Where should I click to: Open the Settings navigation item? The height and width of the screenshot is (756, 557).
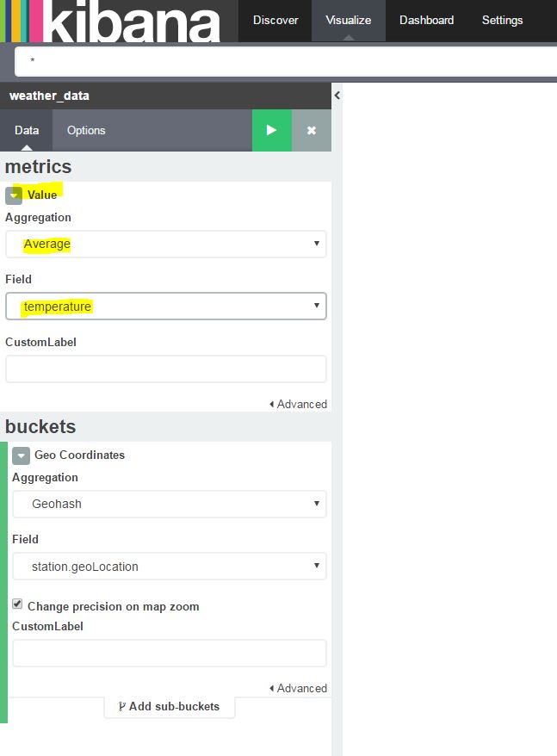[503, 21]
